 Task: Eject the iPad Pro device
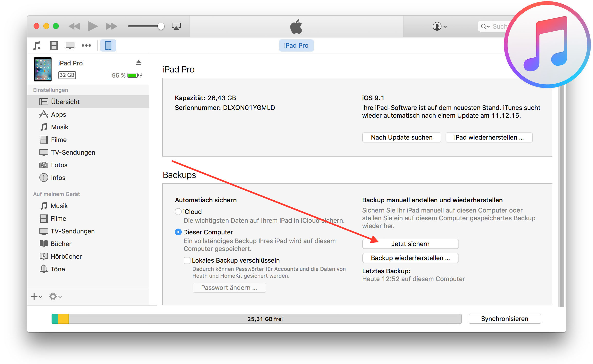point(139,63)
